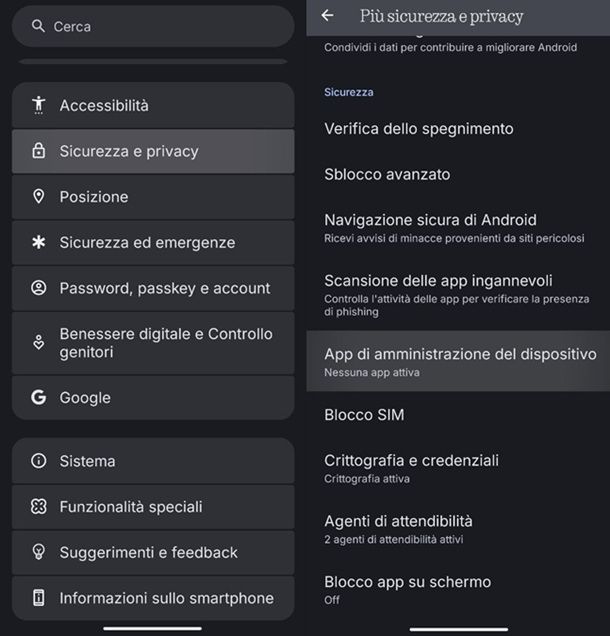This screenshot has width=610, height=636.
Task: Open Verifica dello spegnimento setting
Action: click(x=419, y=129)
